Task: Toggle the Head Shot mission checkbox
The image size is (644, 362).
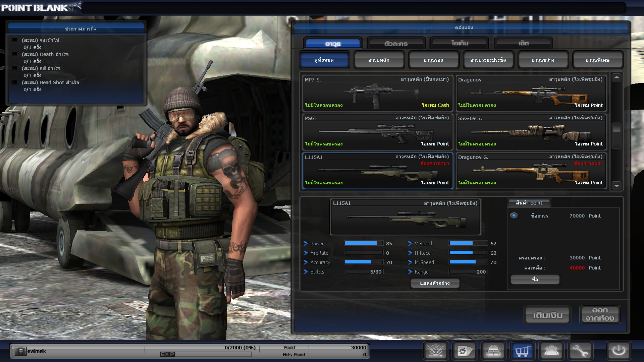Action: click(15, 82)
